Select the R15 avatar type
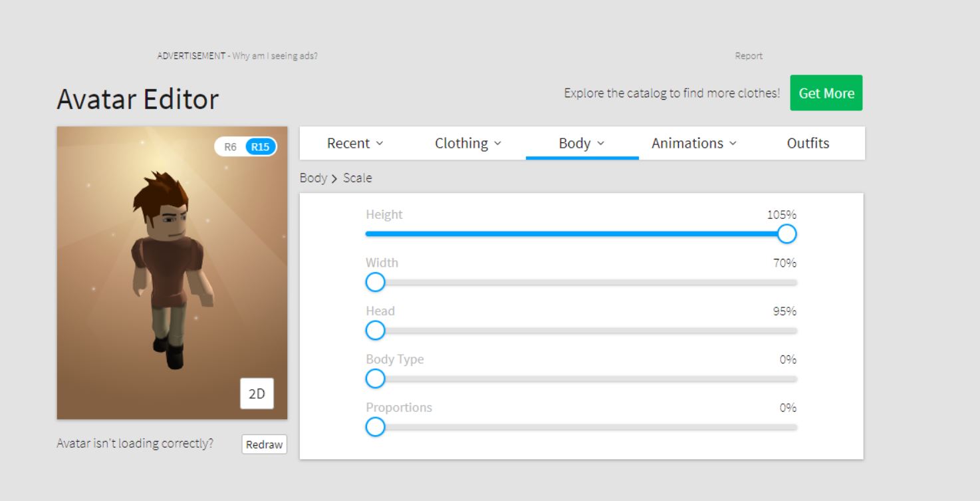The height and width of the screenshot is (501, 980). pyautogui.click(x=260, y=147)
